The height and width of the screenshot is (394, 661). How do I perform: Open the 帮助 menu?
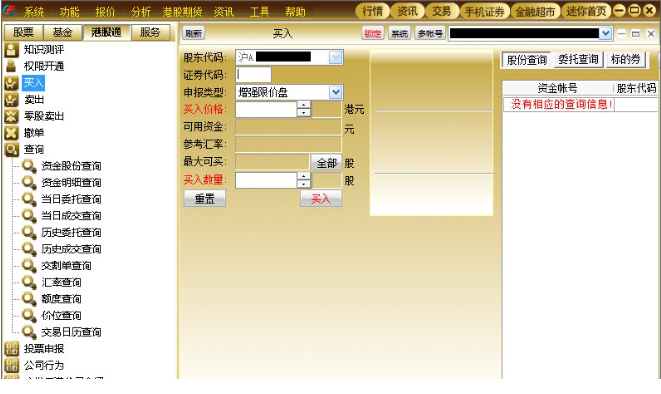[x=295, y=12]
